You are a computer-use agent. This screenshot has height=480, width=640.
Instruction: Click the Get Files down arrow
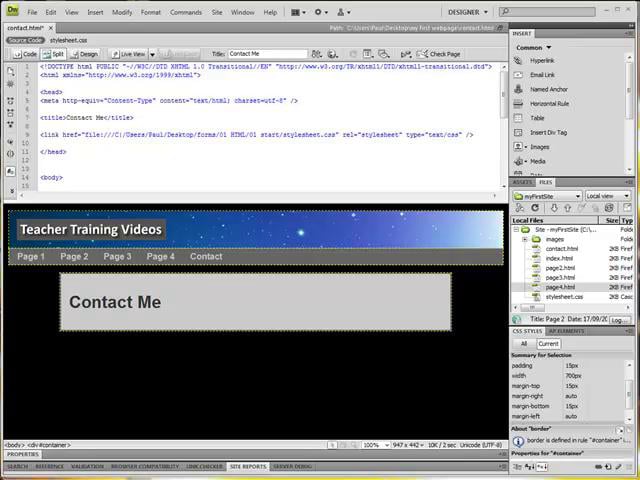coord(554,208)
